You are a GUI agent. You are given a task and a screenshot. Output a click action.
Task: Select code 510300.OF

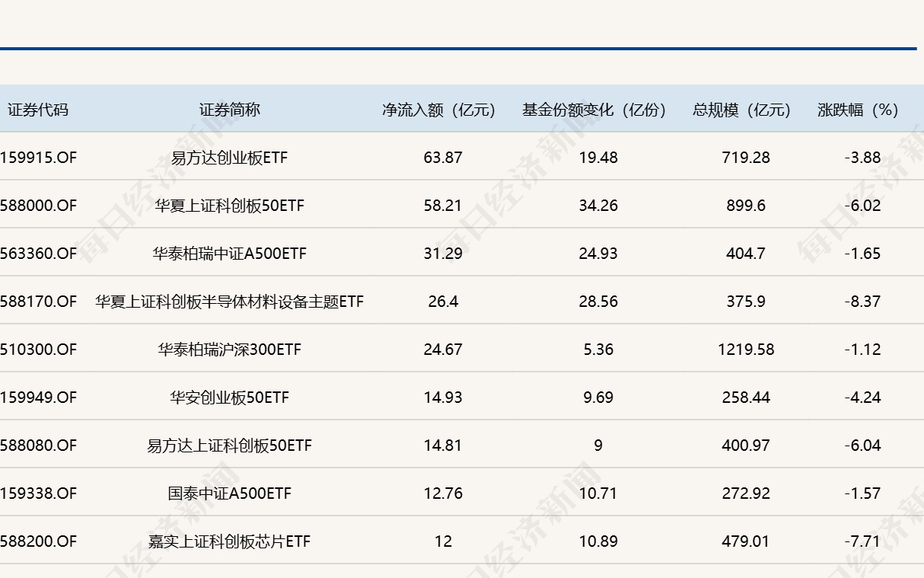coord(39,350)
